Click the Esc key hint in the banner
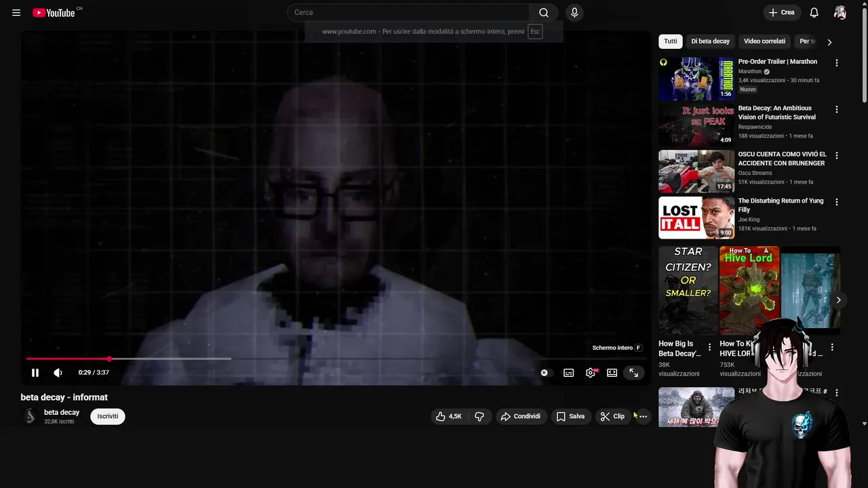The height and width of the screenshot is (488, 868). click(535, 32)
